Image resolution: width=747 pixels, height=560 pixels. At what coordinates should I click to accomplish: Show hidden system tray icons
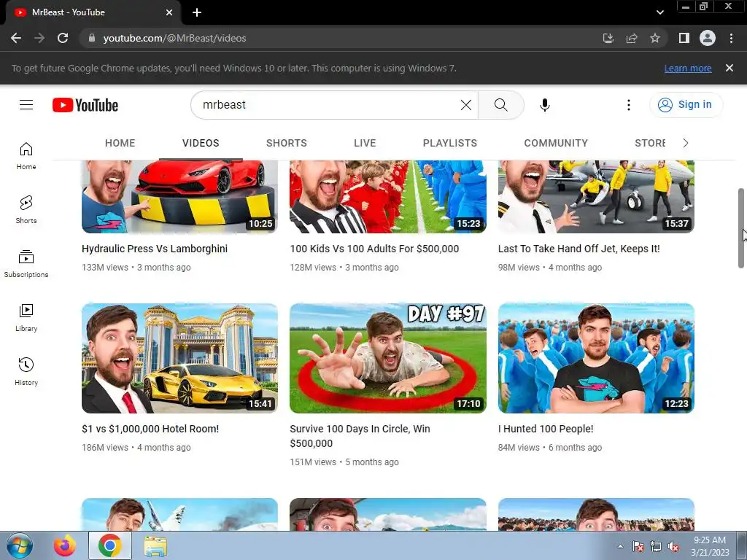(620, 547)
